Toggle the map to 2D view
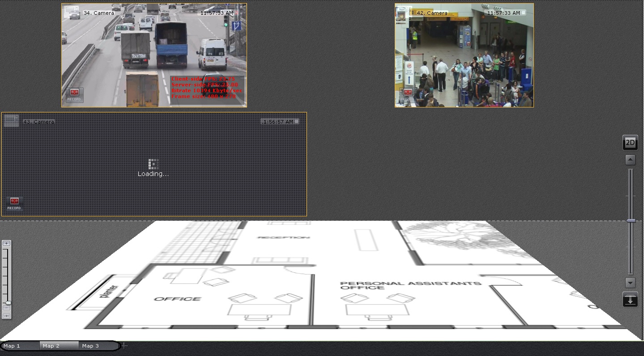The image size is (644, 356). tap(630, 143)
